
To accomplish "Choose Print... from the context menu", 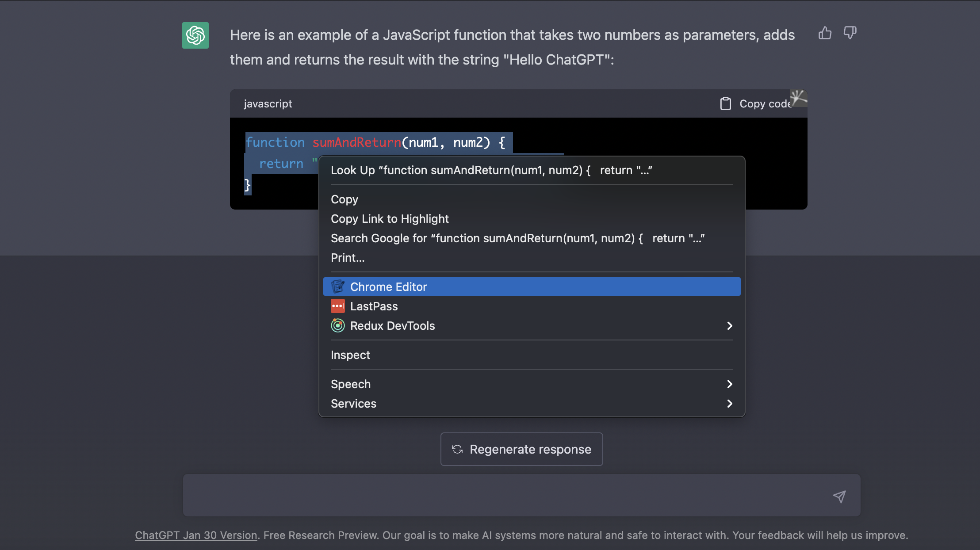I will (348, 258).
